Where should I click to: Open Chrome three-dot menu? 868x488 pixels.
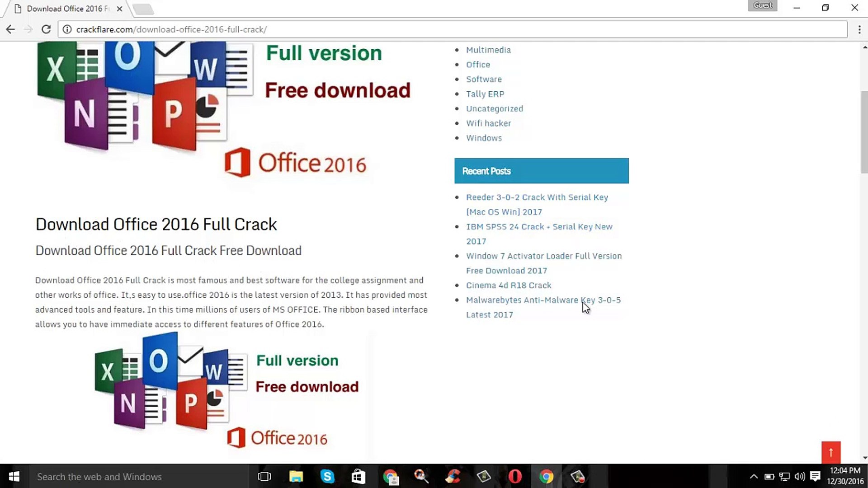(859, 29)
